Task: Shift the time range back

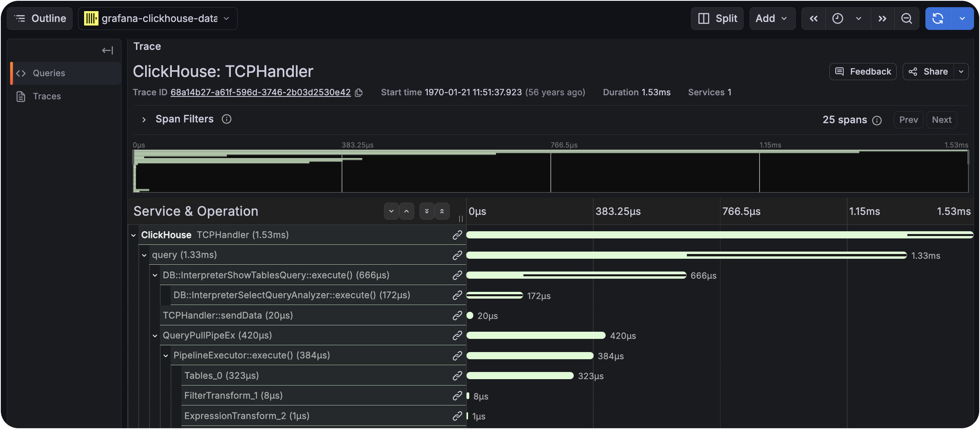Action: pyautogui.click(x=813, y=18)
